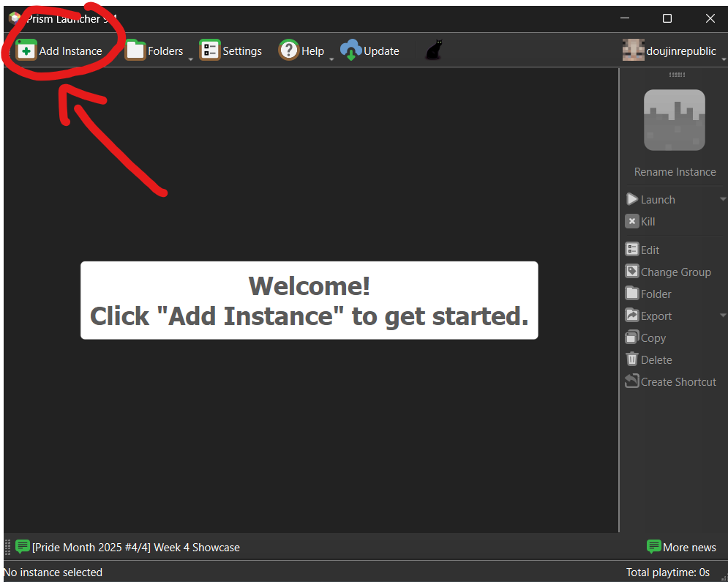Image resolution: width=728 pixels, height=582 pixels.
Task: Select Change Group in the sidebar
Action: coord(675,272)
